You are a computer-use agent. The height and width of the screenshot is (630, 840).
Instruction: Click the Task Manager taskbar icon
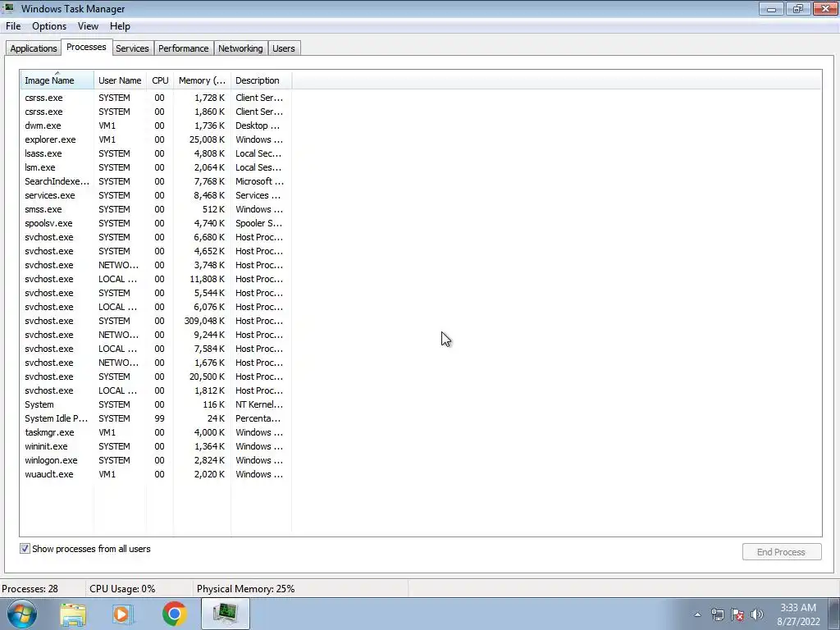click(226, 614)
